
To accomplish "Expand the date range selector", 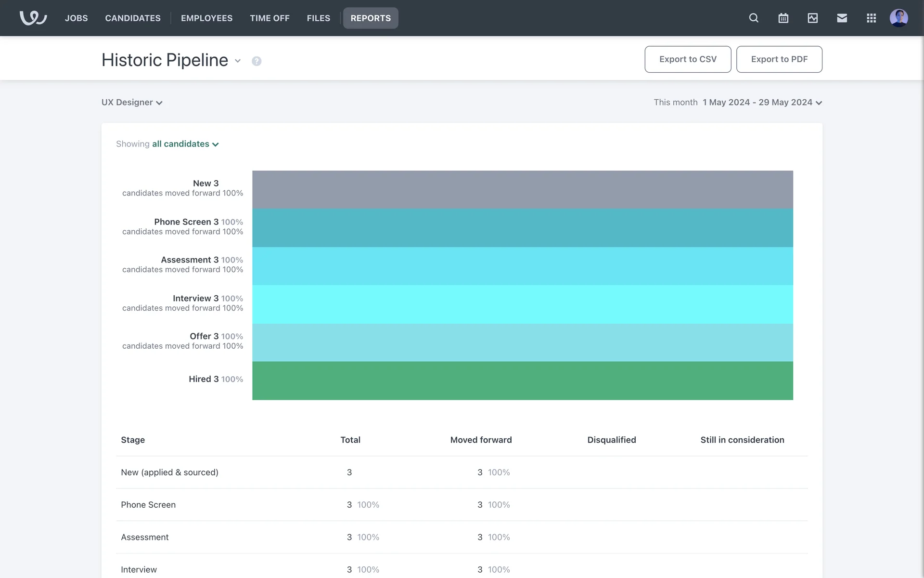I will 762,103.
